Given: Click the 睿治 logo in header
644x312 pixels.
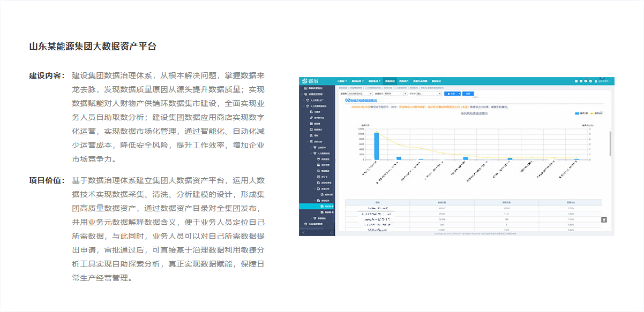Looking at the screenshot, I should [310, 81].
